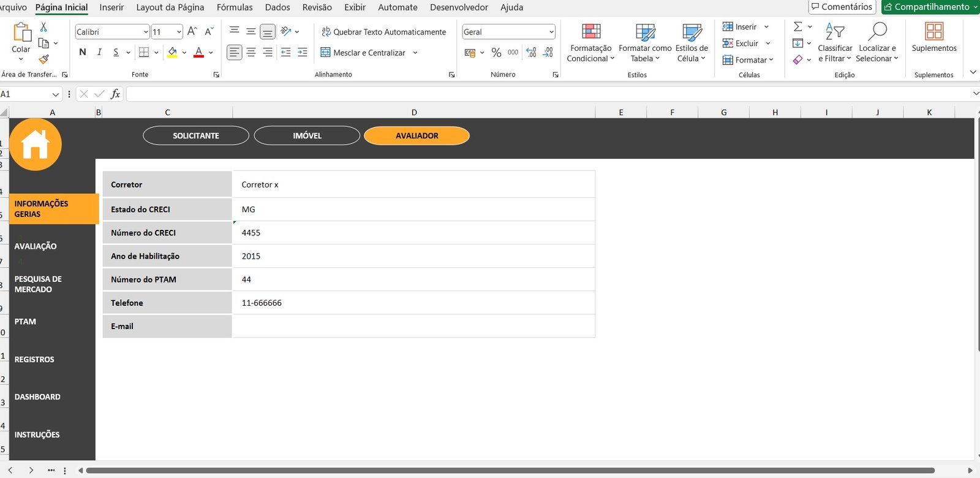Screen dimensions: 980x478
Task: Go to PESQUISA DE MERCADO section
Action: pos(38,284)
